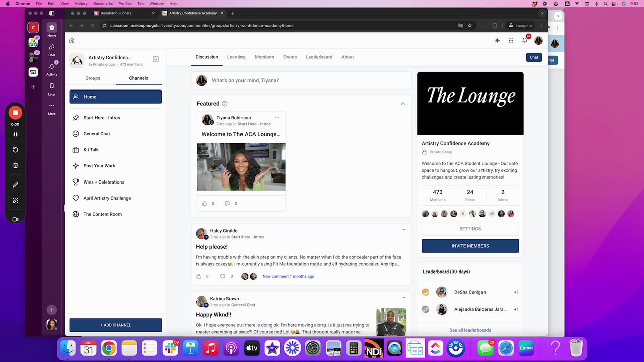The width and height of the screenshot is (644, 362).
Task: Collapse the sidebar panel toggle icon
Action: pos(156,59)
